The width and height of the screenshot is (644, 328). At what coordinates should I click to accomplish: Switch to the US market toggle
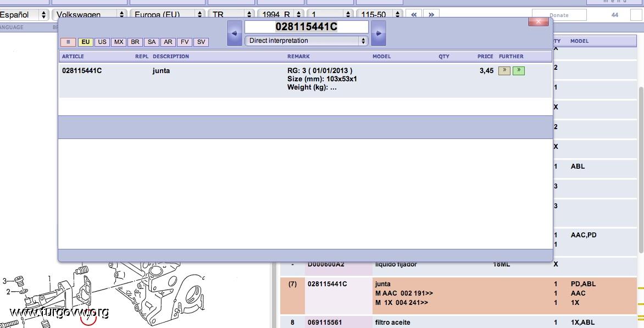point(102,42)
